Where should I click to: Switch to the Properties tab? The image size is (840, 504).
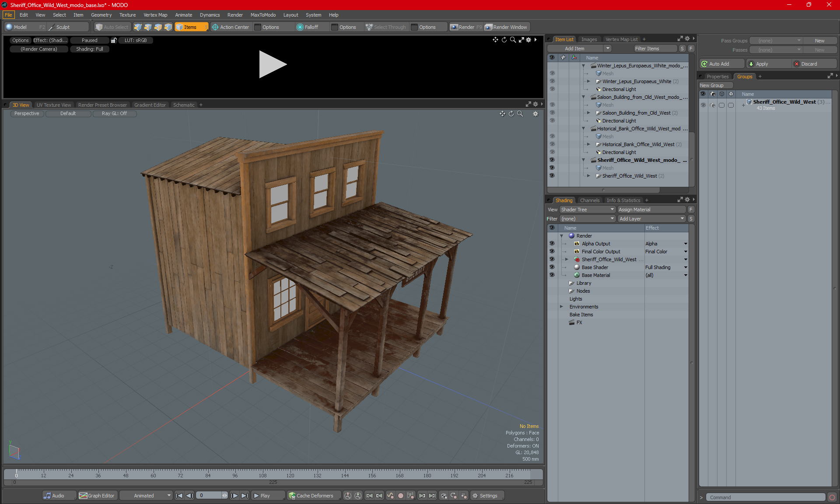pos(717,77)
